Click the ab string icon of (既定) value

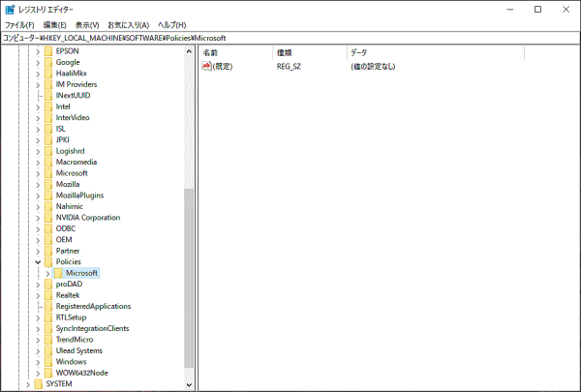coord(206,66)
